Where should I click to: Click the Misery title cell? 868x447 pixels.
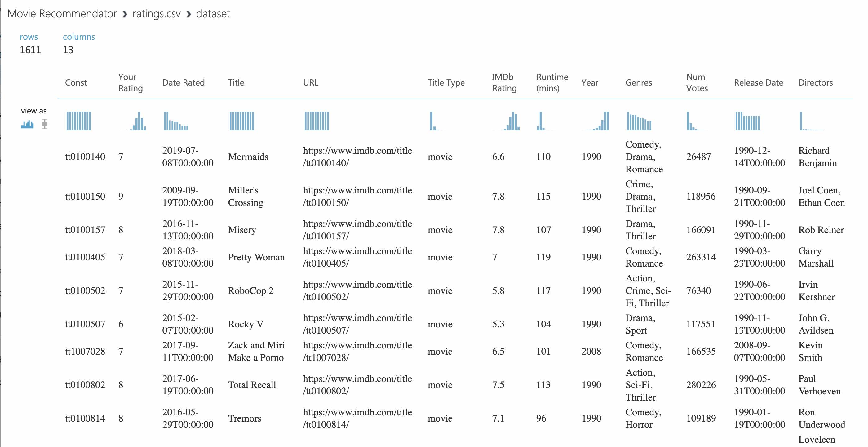point(242,230)
